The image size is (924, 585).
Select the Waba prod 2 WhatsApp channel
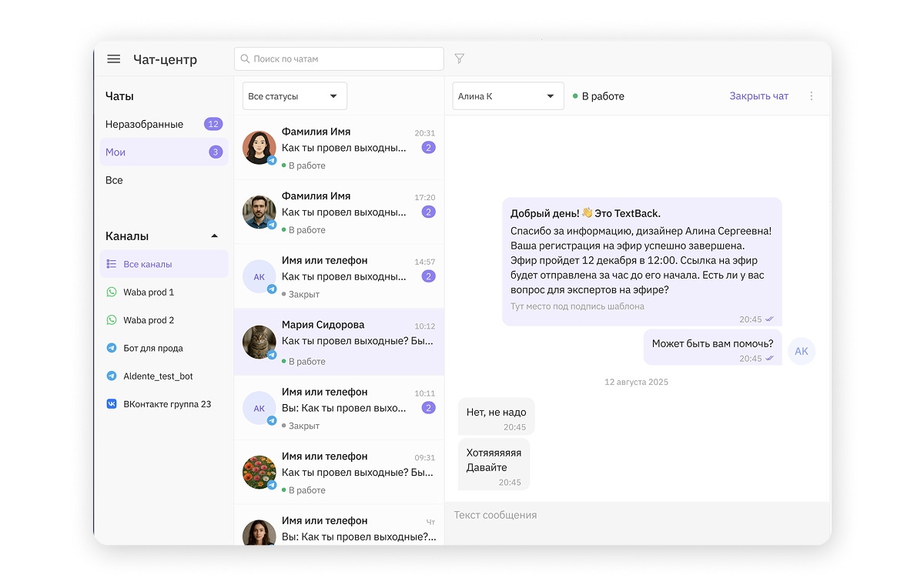pos(149,320)
